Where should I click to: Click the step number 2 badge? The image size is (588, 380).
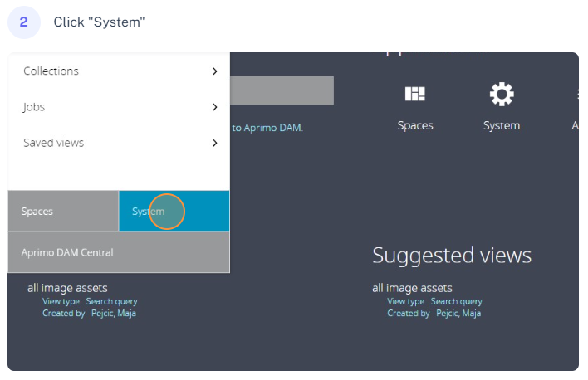click(24, 22)
